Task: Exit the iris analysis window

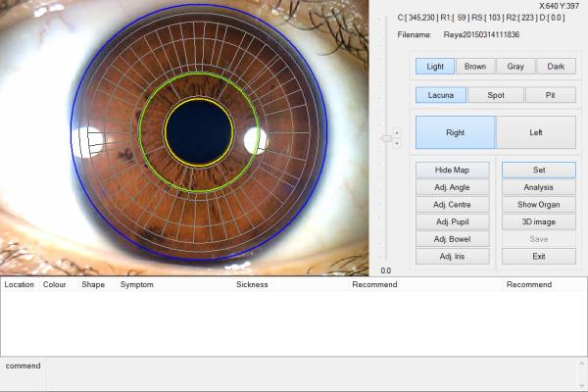Action: click(539, 256)
